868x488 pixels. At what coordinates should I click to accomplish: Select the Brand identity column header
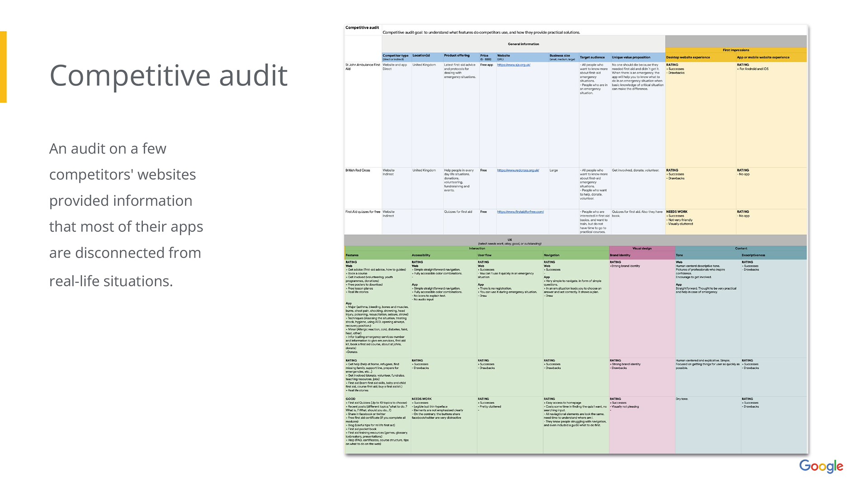620,255
